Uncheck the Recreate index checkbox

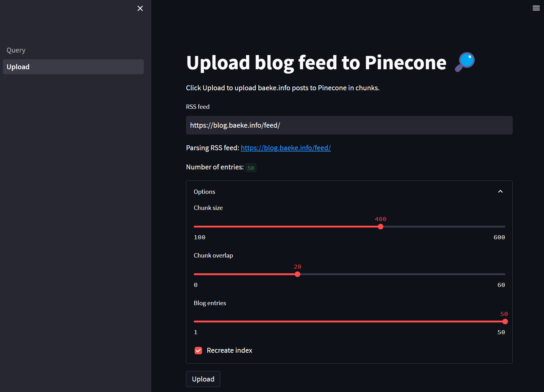pos(198,350)
